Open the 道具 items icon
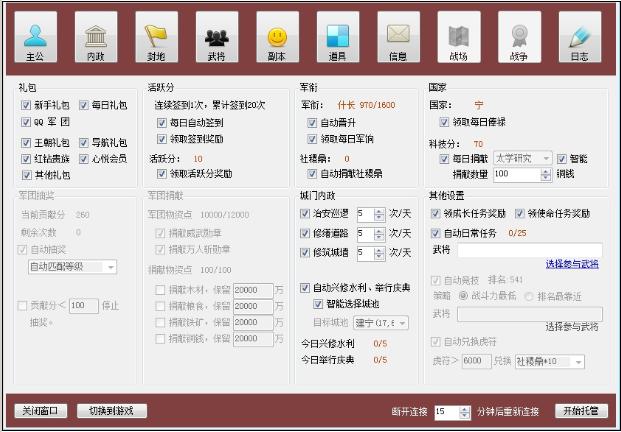The height and width of the screenshot is (432, 621). [x=337, y=39]
